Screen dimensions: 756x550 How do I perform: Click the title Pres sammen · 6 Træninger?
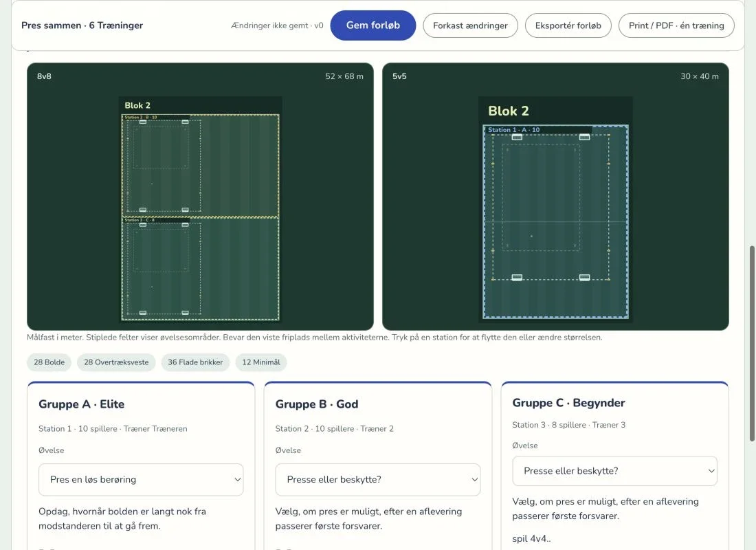82,25
